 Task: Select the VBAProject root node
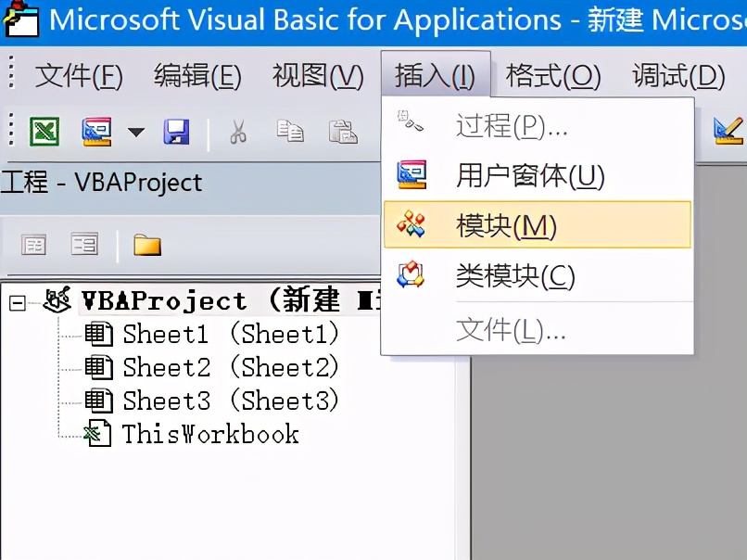click(231, 300)
